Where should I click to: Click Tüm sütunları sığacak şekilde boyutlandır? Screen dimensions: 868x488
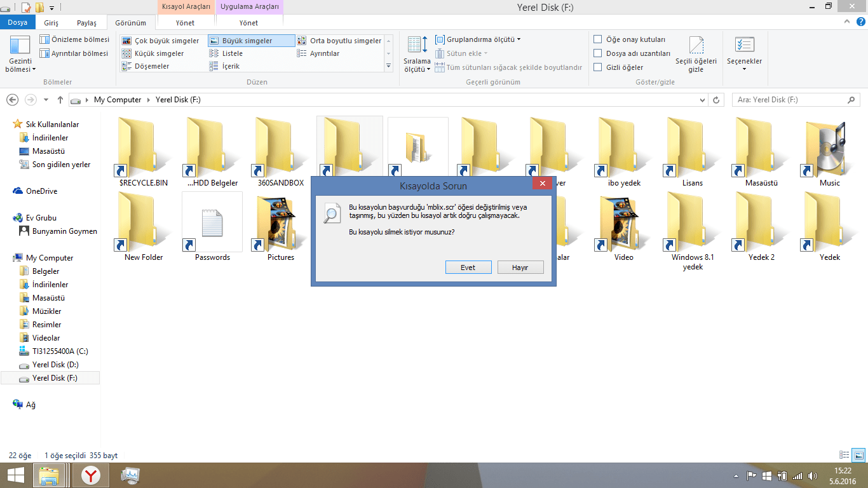point(508,67)
